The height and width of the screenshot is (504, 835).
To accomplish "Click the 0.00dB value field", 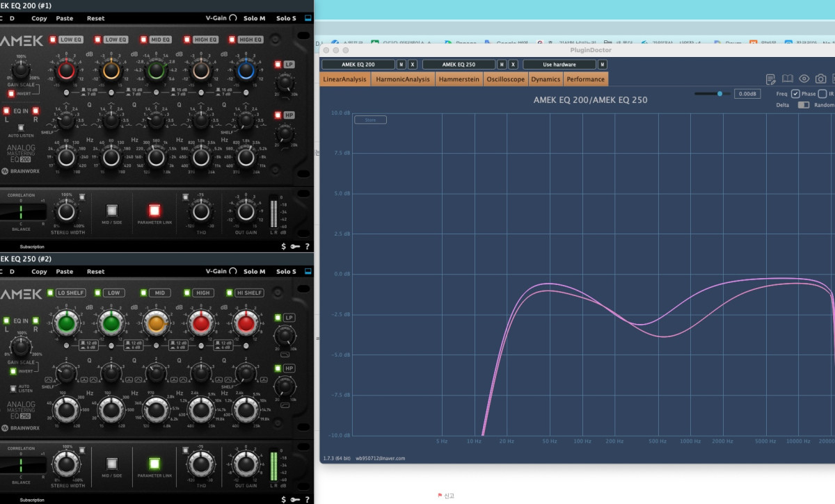I will 747,94.
